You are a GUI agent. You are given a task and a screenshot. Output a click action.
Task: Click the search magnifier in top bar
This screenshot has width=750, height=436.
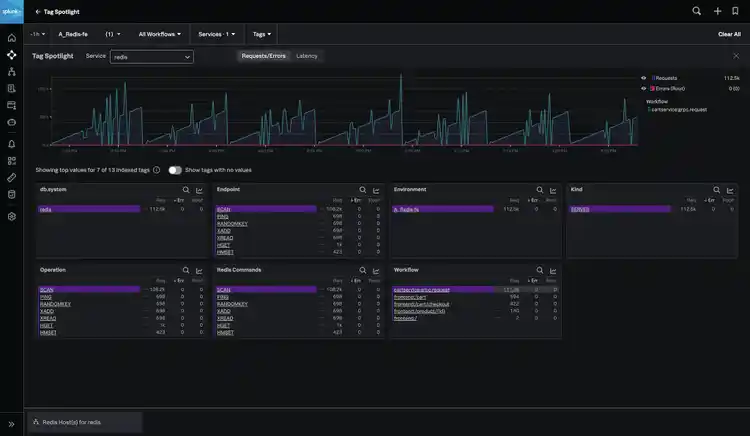coord(697,11)
